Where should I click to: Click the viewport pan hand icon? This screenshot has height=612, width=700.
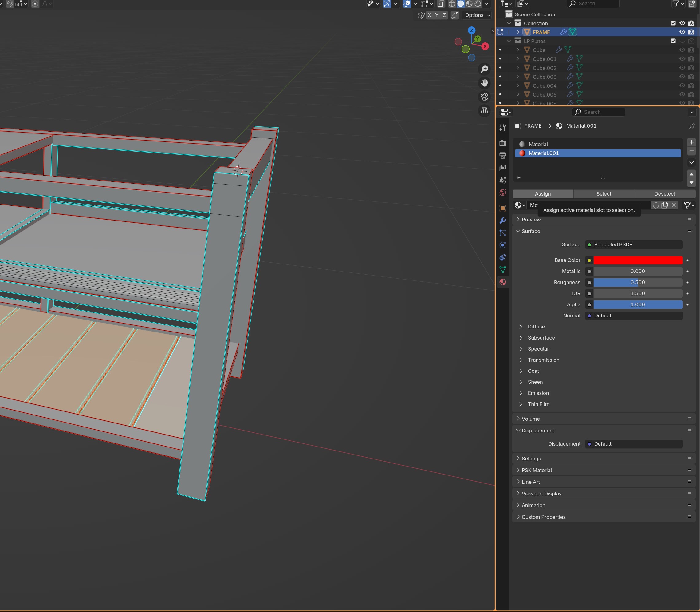[484, 83]
